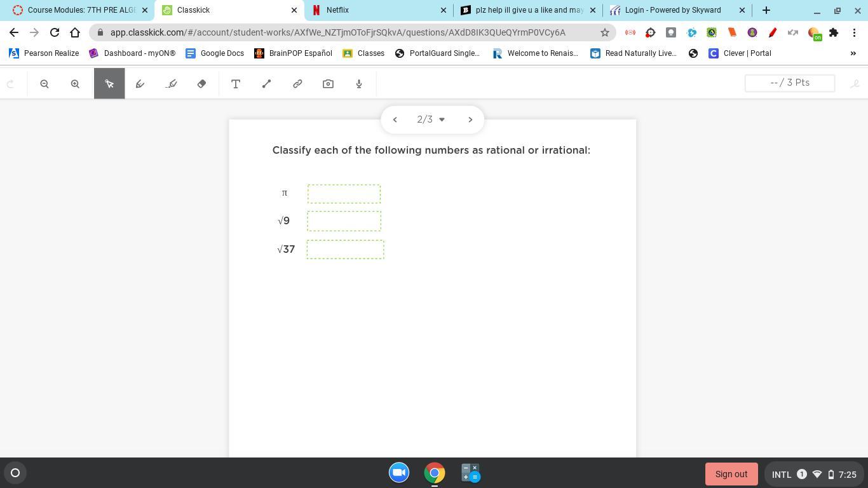Click the zoom in magnifier
The image size is (868, 488).
[75, 84]
